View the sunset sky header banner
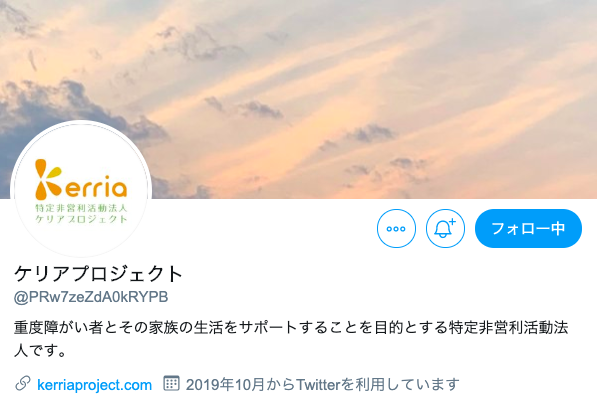This screenshot has height=405, width=597. [298, 99]
